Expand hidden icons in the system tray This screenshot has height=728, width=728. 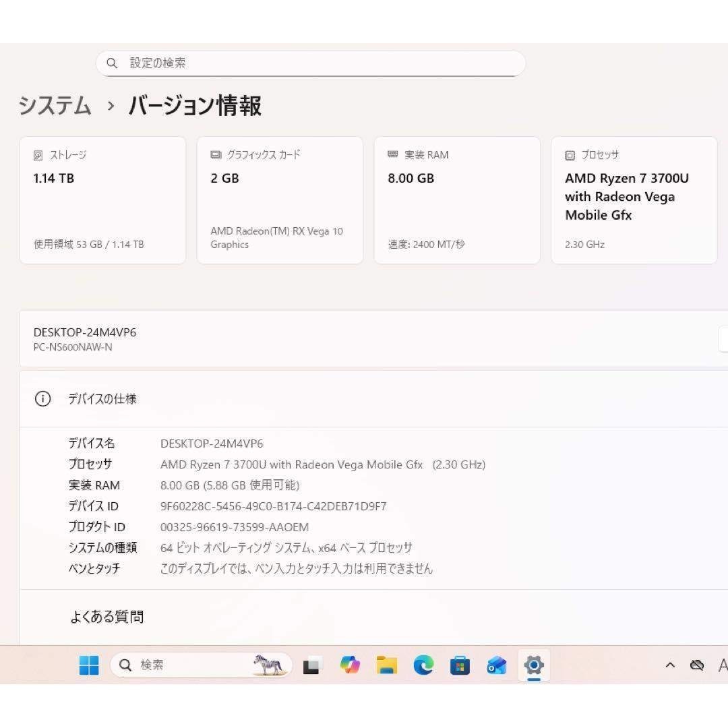pyautogui.click(x=669, y=665)
